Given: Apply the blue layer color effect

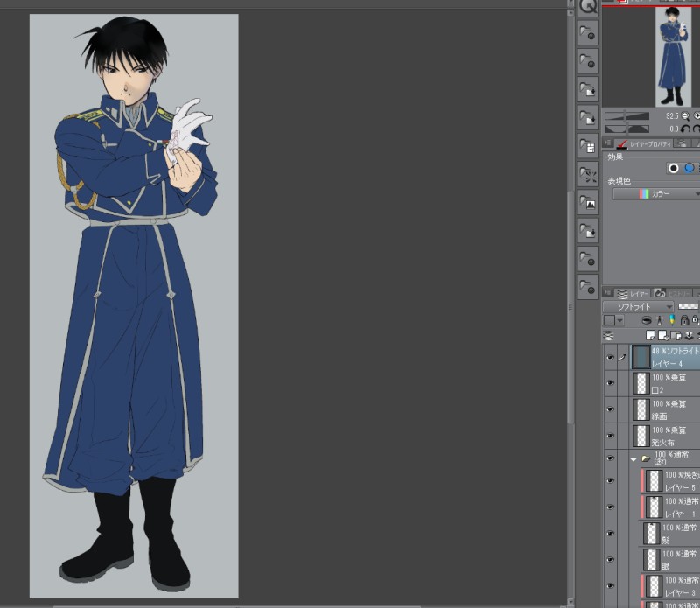Looking at the screenshot, I should (x=689, y=168).
